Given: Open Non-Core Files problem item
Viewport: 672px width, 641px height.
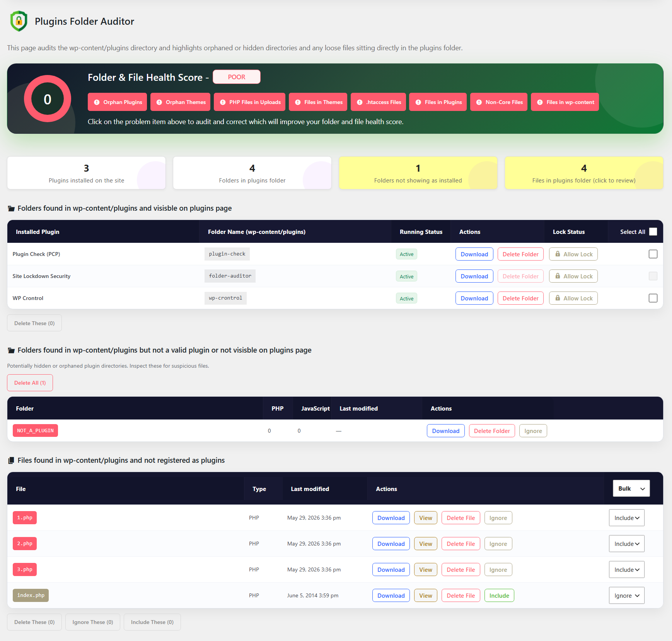Looking at the screenshot, I should pos(499,102).
